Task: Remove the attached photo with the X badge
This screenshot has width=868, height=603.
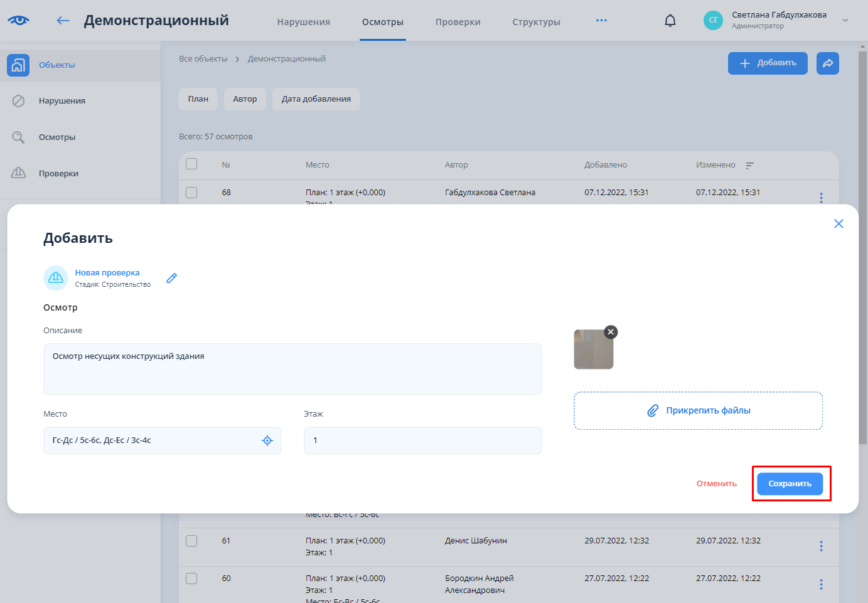Action: click(610, 332)
